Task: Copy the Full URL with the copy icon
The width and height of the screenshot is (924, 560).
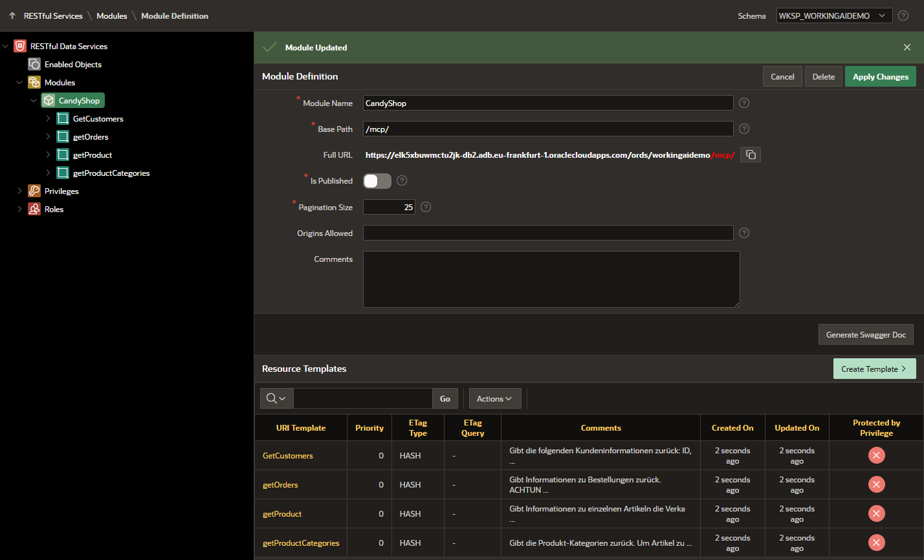Action: [x=751, y=155]
